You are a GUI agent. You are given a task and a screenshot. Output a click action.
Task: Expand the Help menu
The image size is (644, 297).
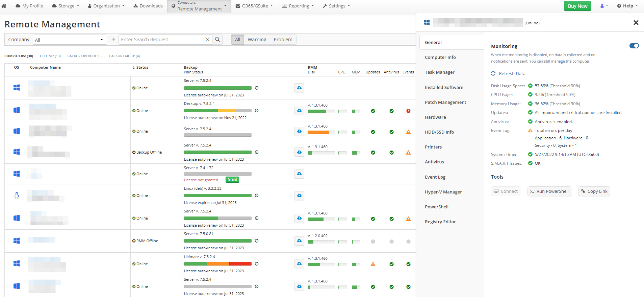click(627, 6)
